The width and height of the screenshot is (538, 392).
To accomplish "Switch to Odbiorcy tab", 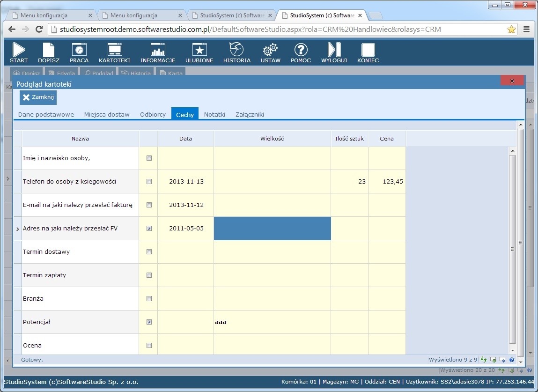I will pos(153,114).
